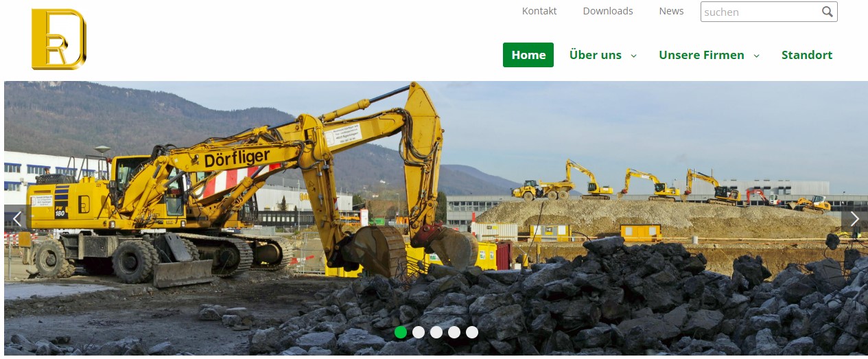Open the Standort menu item

pos(807,55)
